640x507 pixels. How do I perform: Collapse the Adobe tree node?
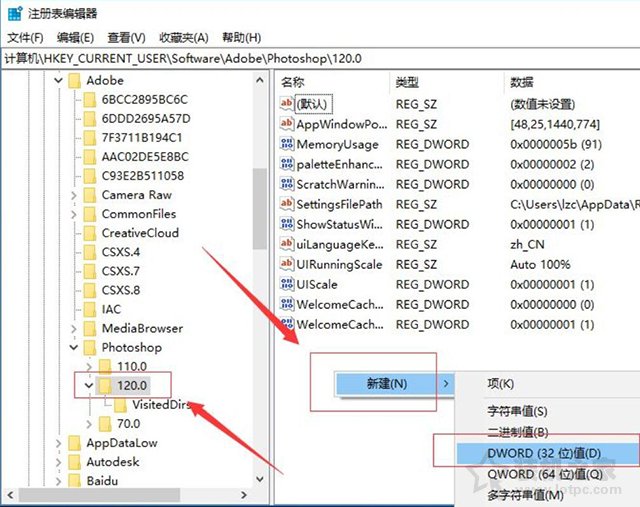tap(58, 80)
